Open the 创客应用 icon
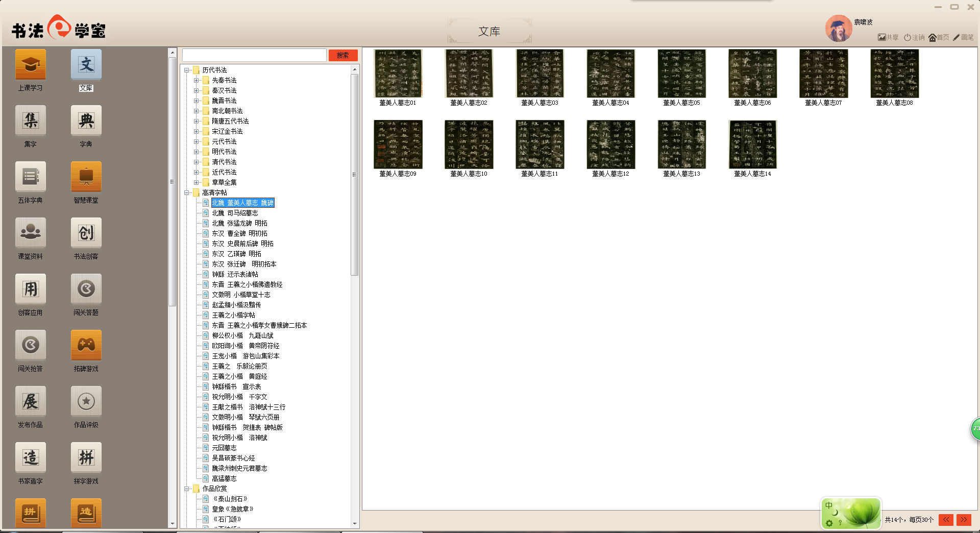The image size is (980, 533). (x=31, y=289)
